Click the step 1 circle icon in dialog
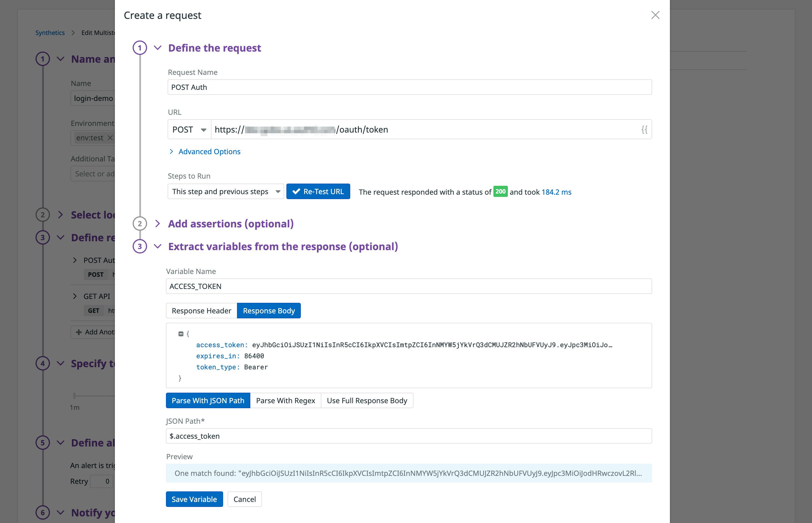This screenshot has width=812, height=523. (x=140, y=48)
